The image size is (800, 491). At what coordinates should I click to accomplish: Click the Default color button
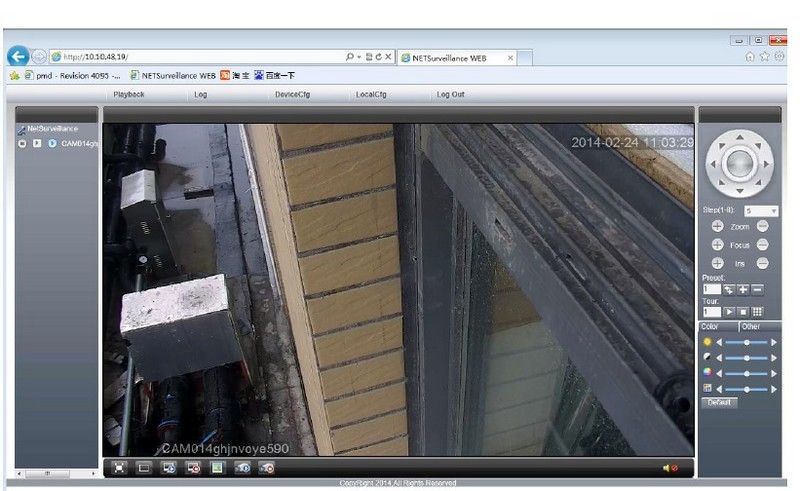pos(719,403)
